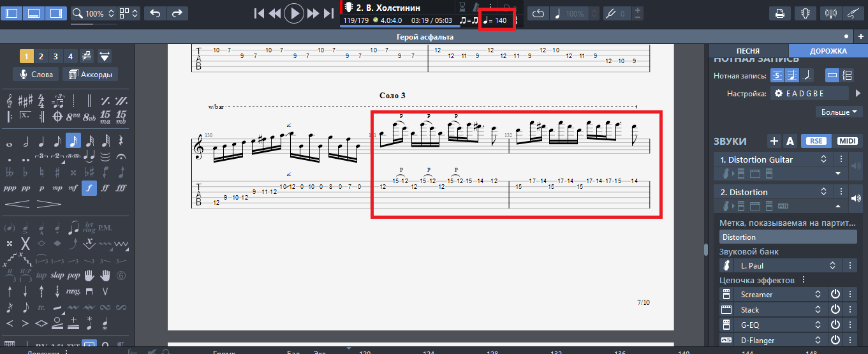Expand the Больше options dropdown
This screenshot has height=354, width=868.
pos(839,112)
